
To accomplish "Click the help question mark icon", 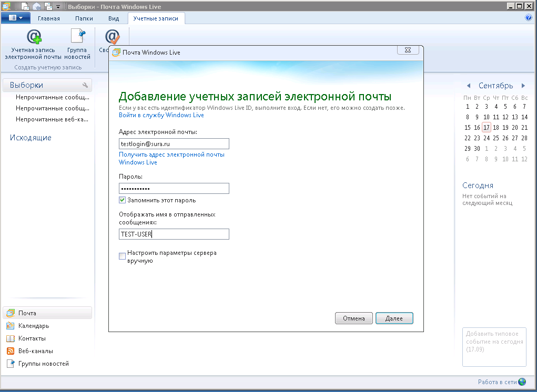I will (x=529, y=18).
